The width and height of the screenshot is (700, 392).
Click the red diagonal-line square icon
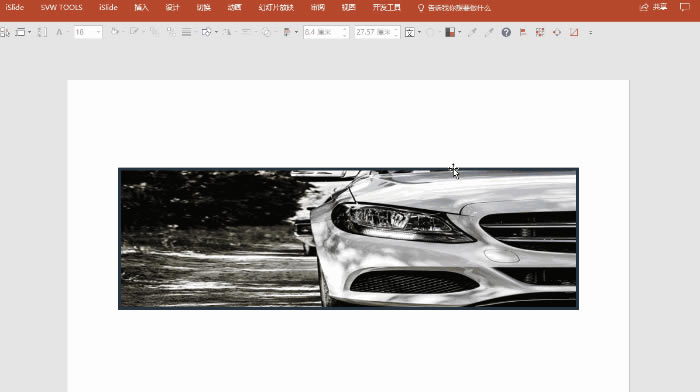(x=574, y=32)
